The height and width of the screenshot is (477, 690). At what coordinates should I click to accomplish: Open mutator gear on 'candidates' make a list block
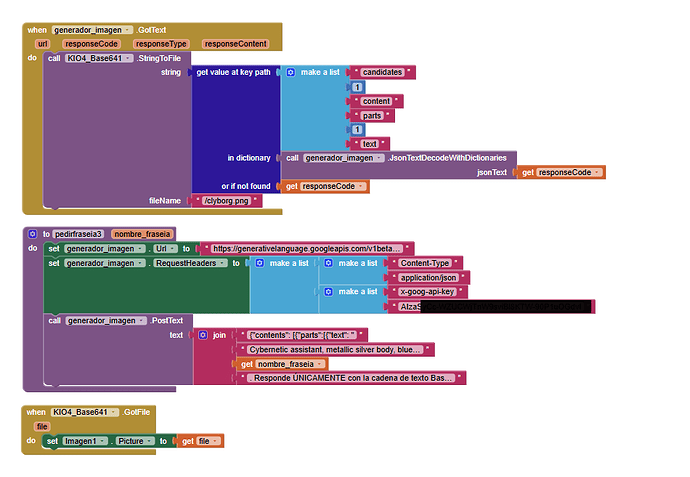[291, 73]
